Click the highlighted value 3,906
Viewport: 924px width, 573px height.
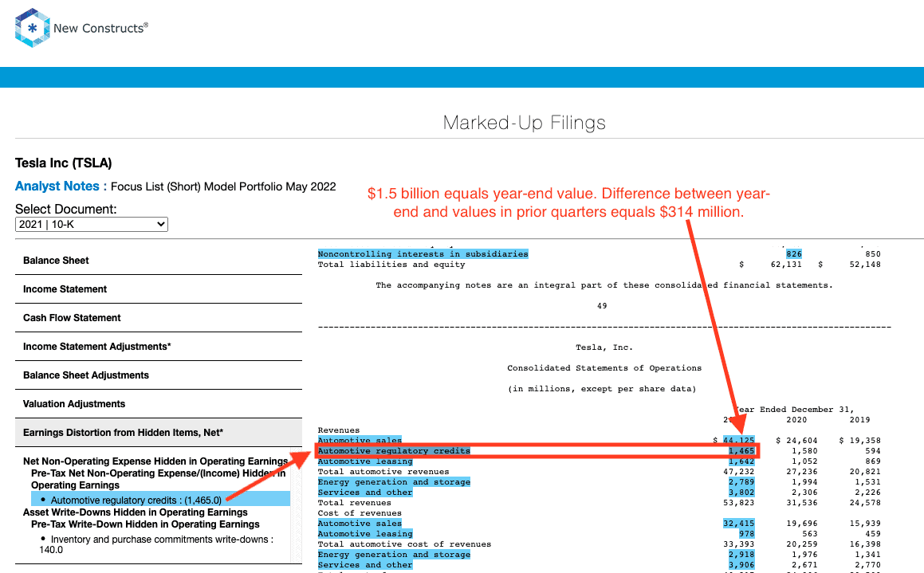[741, 565]
